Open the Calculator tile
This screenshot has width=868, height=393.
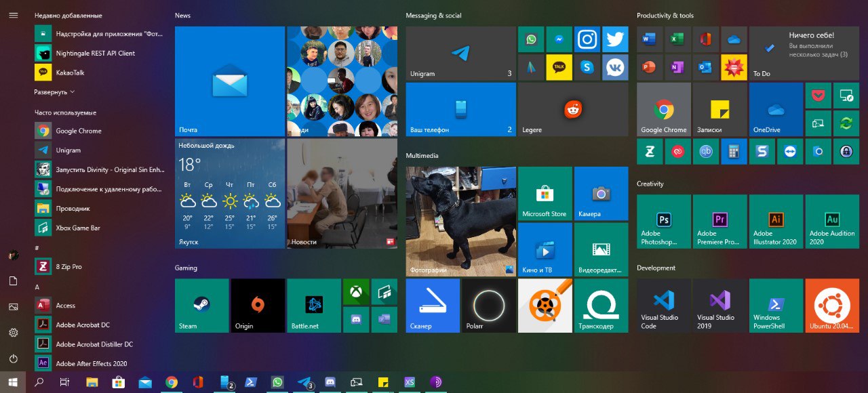pos(734,152)
